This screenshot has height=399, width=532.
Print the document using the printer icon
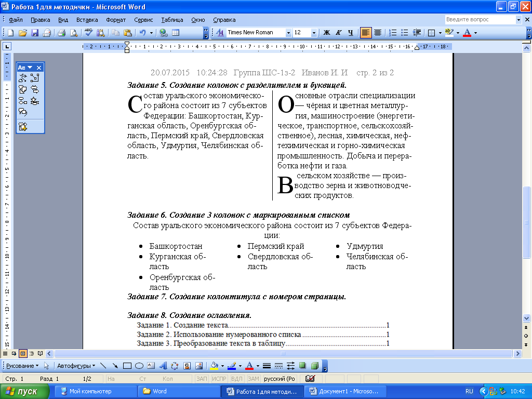point(61,33)
